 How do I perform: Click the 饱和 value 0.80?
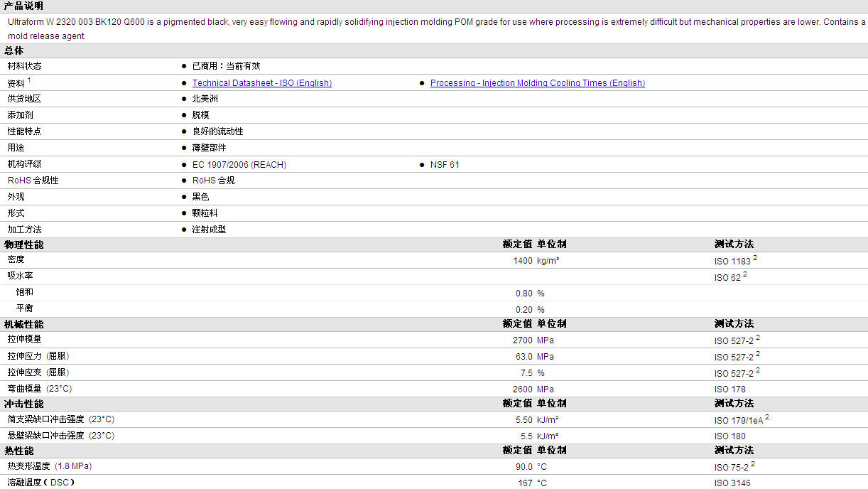(x=524, y=294)
